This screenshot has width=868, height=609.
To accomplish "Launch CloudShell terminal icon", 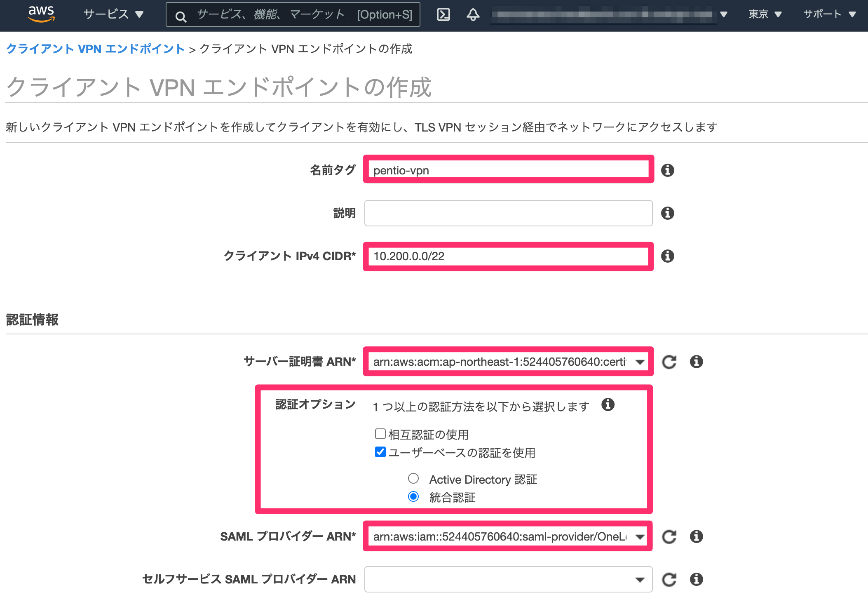I will [x=443, y=15].
